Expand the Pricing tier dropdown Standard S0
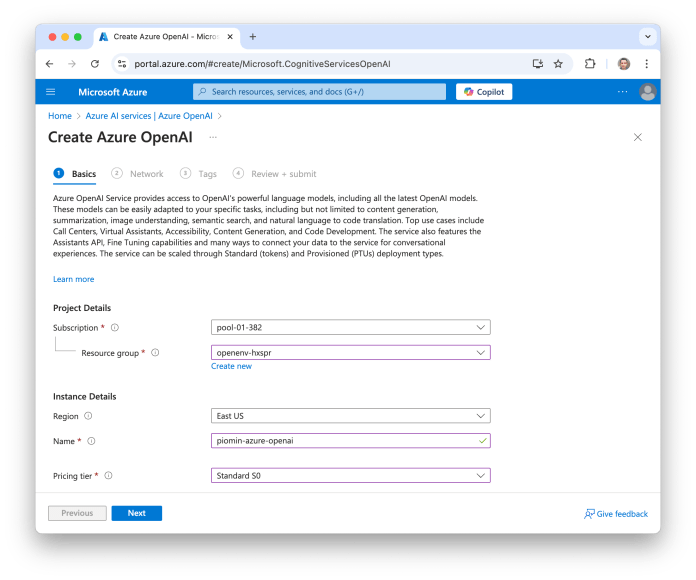Viewport: 696px width, 580px height. coord(351,476)
